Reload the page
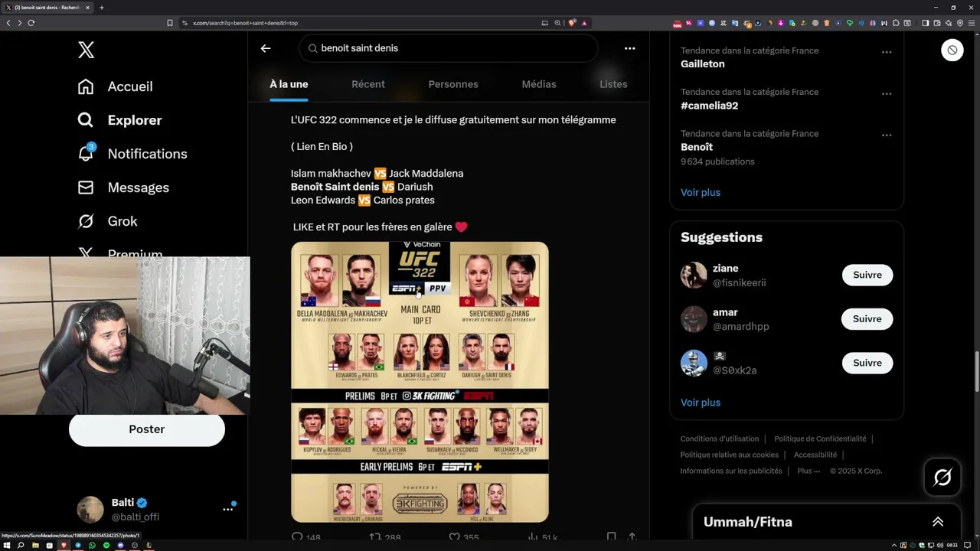 [x=31, y=23]
